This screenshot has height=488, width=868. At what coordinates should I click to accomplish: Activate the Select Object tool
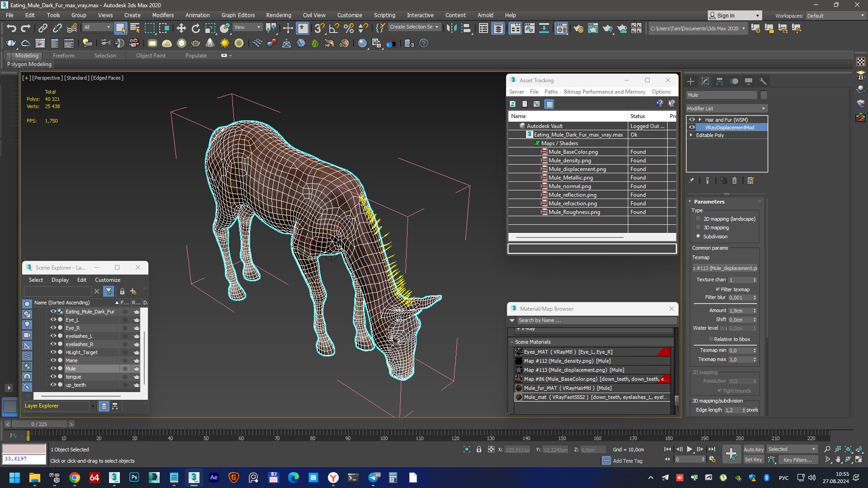pos(120,28)
